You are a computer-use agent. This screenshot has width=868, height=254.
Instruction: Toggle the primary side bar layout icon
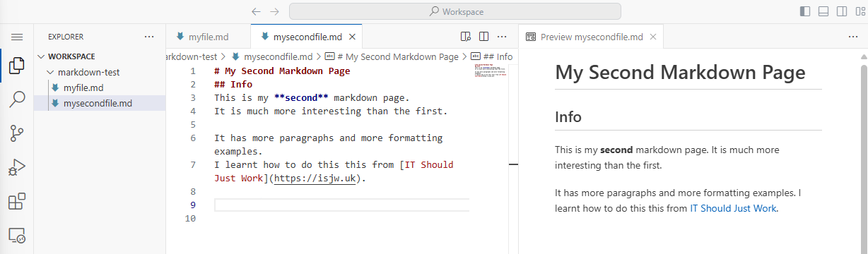tap(805, 11)
